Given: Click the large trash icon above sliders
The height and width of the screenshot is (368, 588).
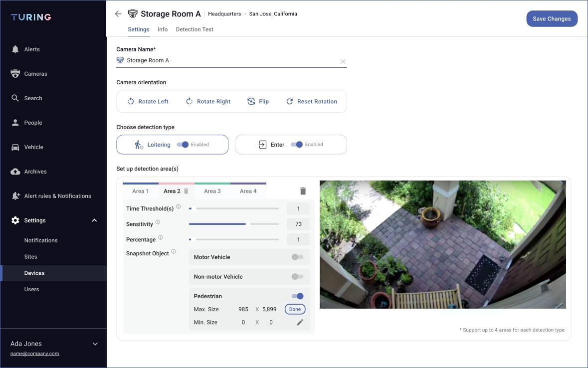Looking at the screenshot, I should pyautogui.click(x=303, y=191).
